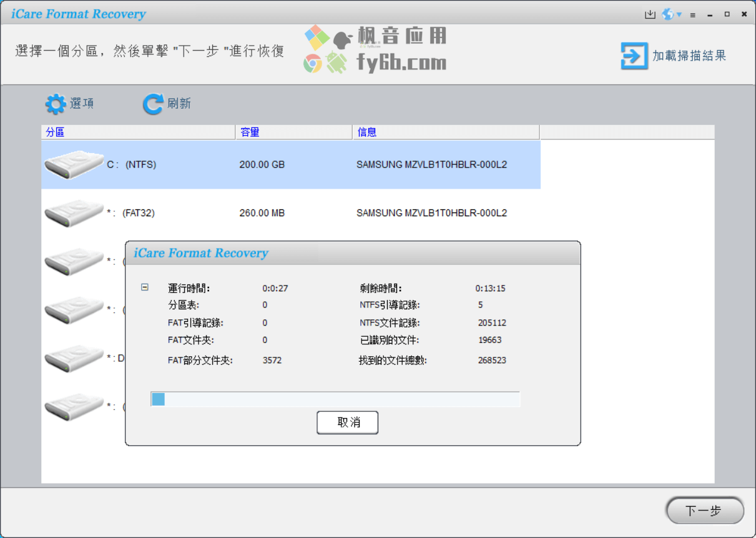The width and height of the screenshot is (756, 538).
Task: Click 200.00 GB capacity cell
Action: 262,165
